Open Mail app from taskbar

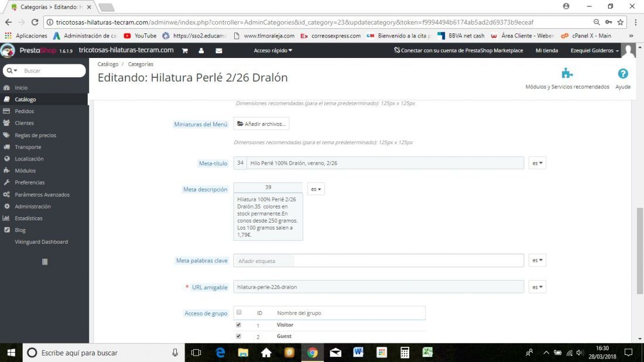click(335, 353)
